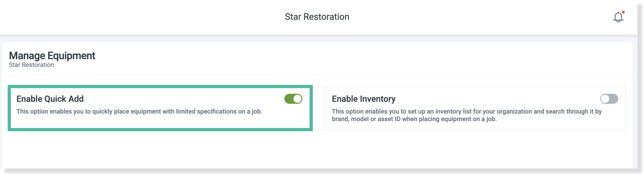Disable the Enable Quick Add toggle
Screen dimensions: 644x175
293,99
